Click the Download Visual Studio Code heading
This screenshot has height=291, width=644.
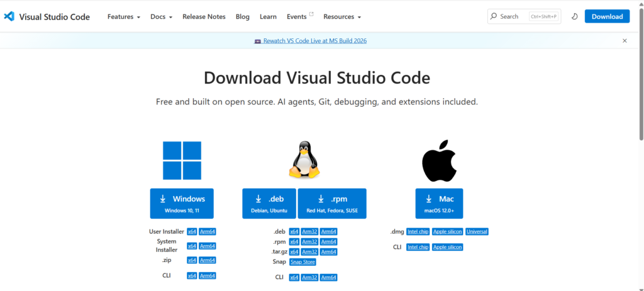coord(317,78)
